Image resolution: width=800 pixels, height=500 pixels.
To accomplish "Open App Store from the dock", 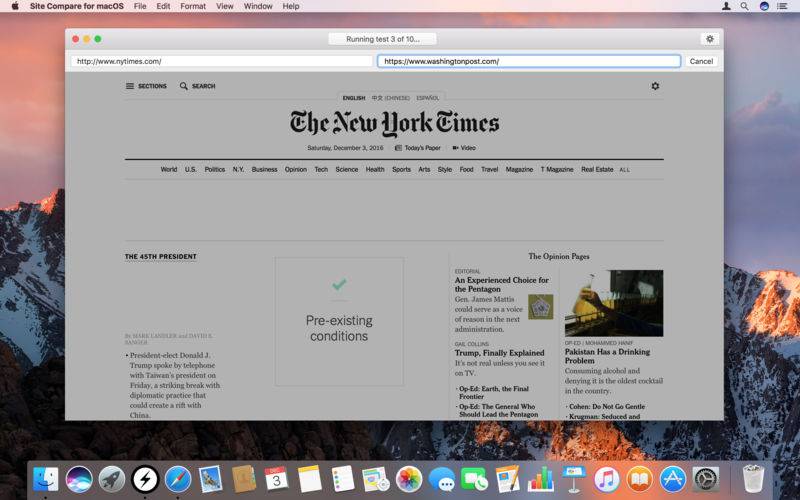I will (x=673, y=480).
